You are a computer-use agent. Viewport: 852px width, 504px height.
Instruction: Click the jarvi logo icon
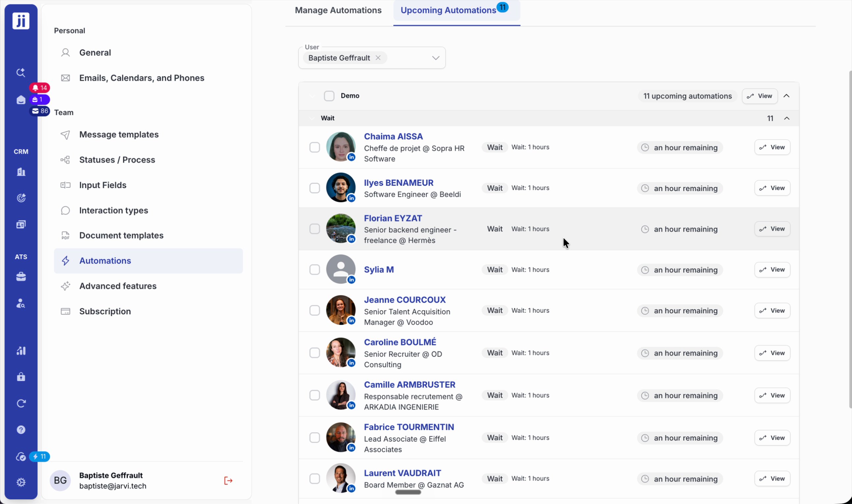(x=21, y=21)
